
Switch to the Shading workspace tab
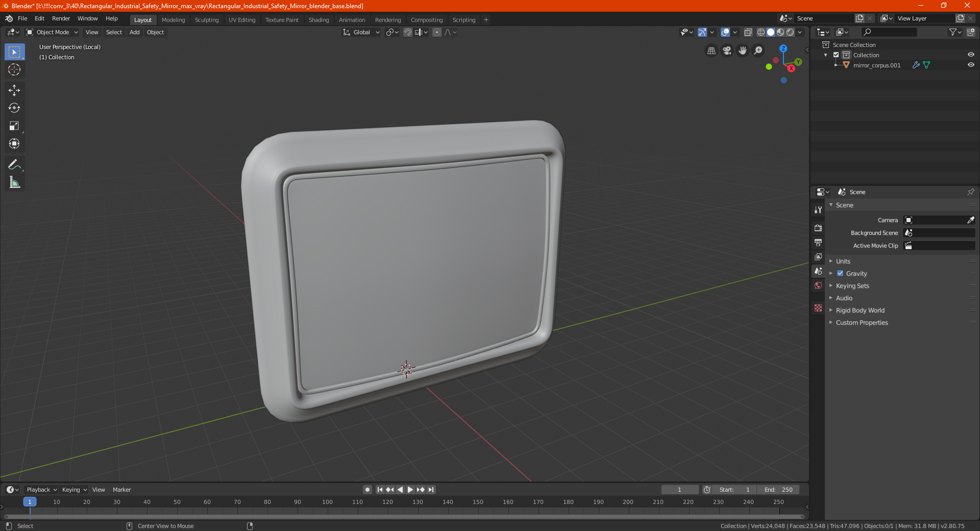point(318,20)
